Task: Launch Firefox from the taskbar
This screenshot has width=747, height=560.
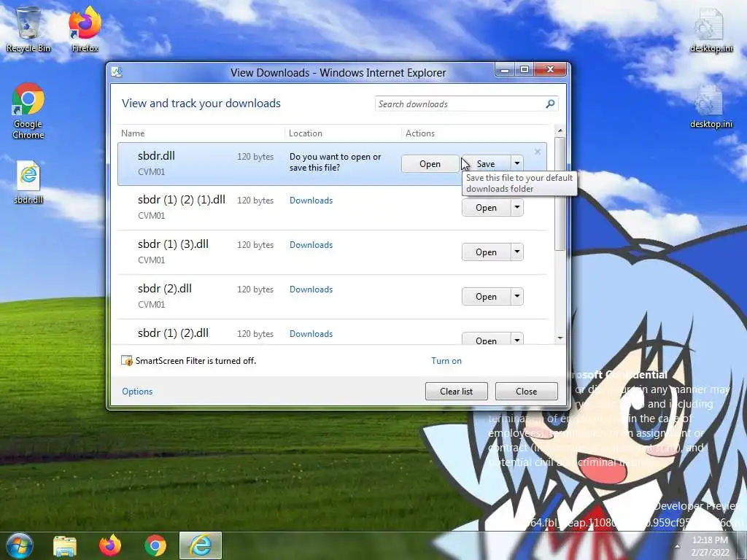Action: 110,545
